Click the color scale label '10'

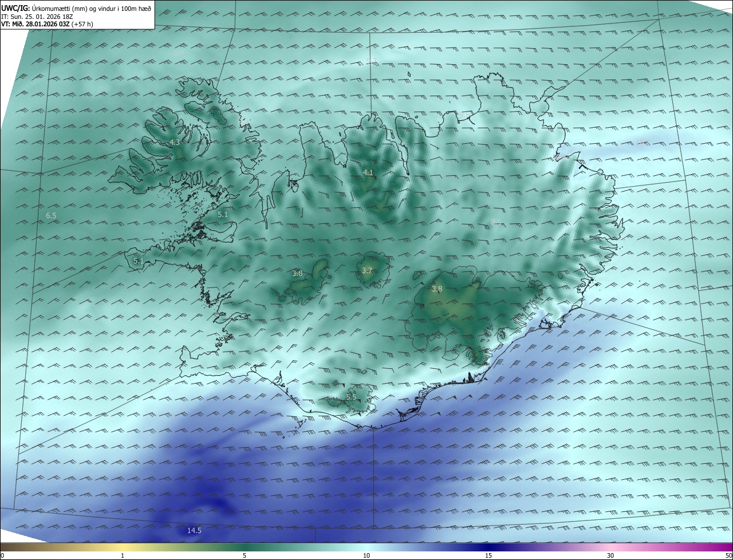click(366, 555)
